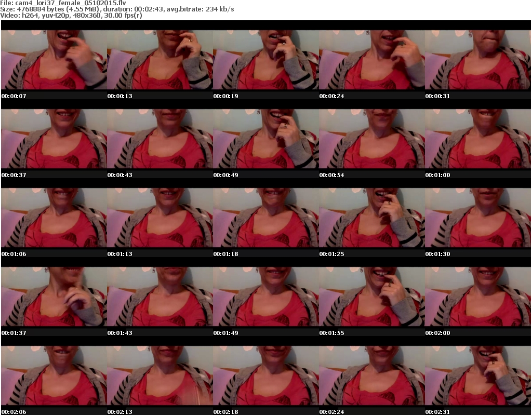532x415 pixels.
Task: Open the frame stamped 00:00:37
Action: [x=54, y=139]
